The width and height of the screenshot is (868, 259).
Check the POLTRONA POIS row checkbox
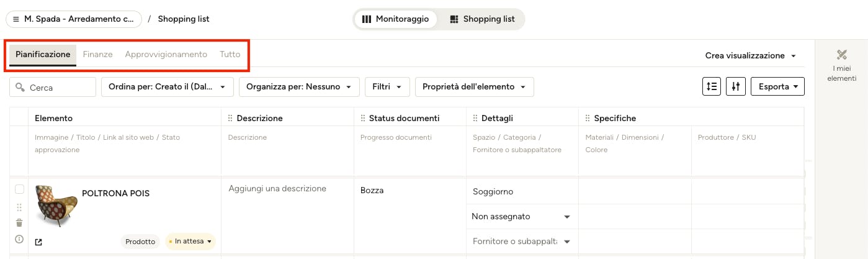coord(19,189)
